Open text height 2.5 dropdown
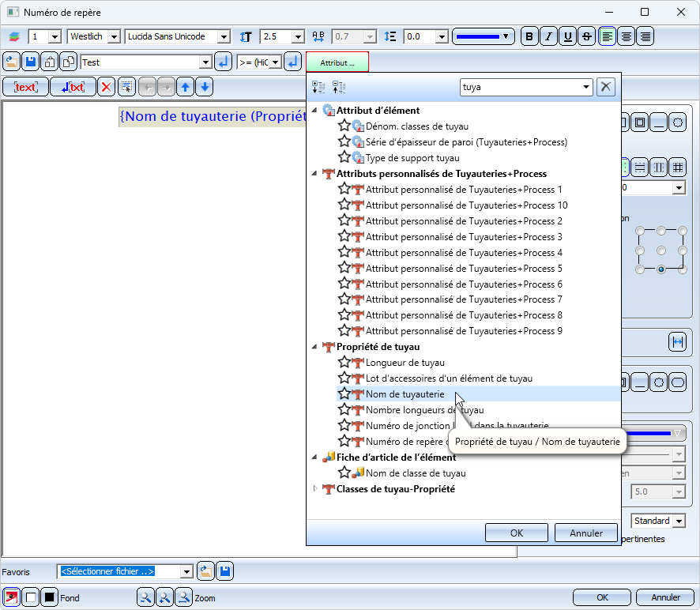 coord(298,36)
